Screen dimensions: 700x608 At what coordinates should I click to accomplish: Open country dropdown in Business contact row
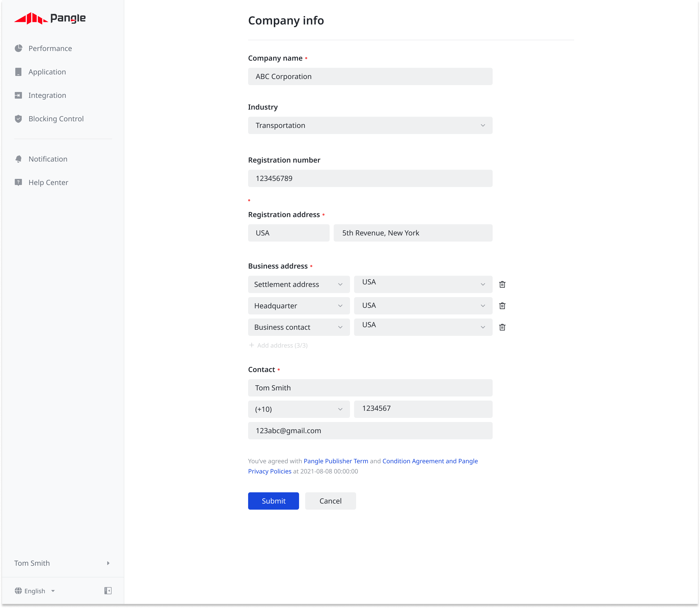point(423,327)
